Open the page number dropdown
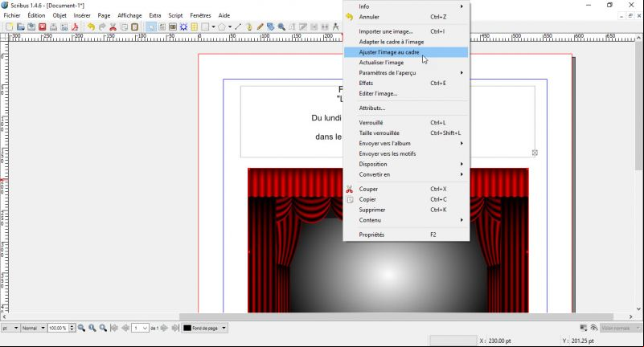 coord(140,329)
